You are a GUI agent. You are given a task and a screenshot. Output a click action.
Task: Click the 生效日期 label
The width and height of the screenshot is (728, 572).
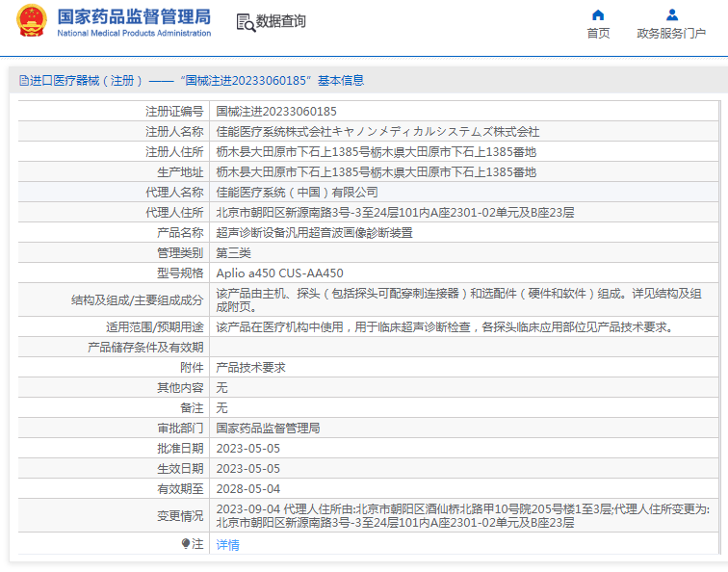click(x=180, y=468)
